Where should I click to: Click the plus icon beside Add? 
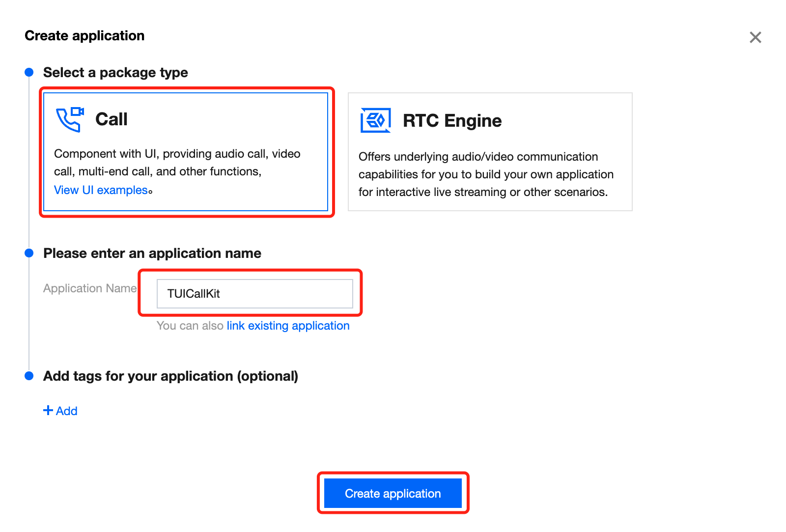(x=48, y=410)
